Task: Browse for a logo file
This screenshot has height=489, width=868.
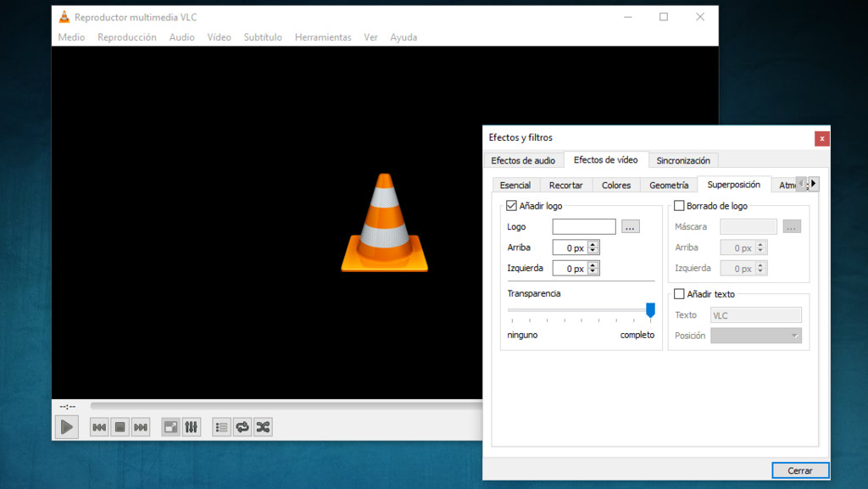Action: (629, 226)
